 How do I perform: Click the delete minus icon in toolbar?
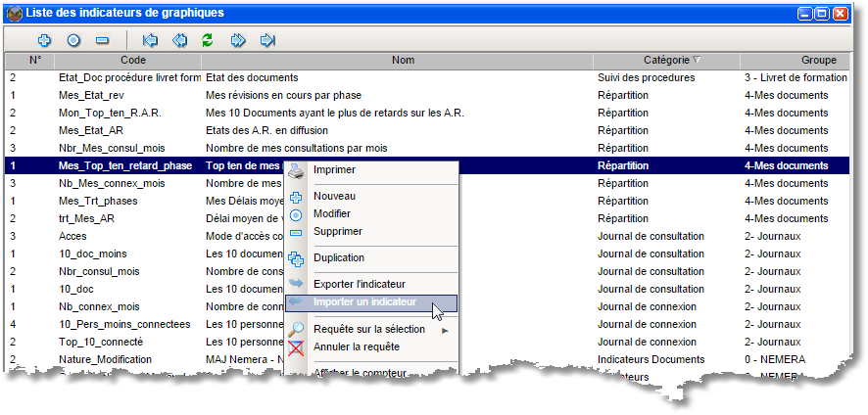click(102, 40)
